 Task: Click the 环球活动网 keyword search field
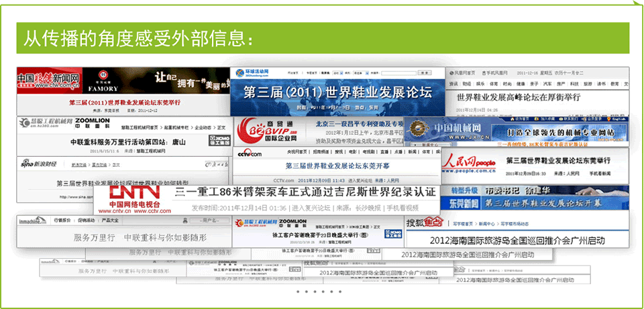pyautogui.click(x=398, y=72)
